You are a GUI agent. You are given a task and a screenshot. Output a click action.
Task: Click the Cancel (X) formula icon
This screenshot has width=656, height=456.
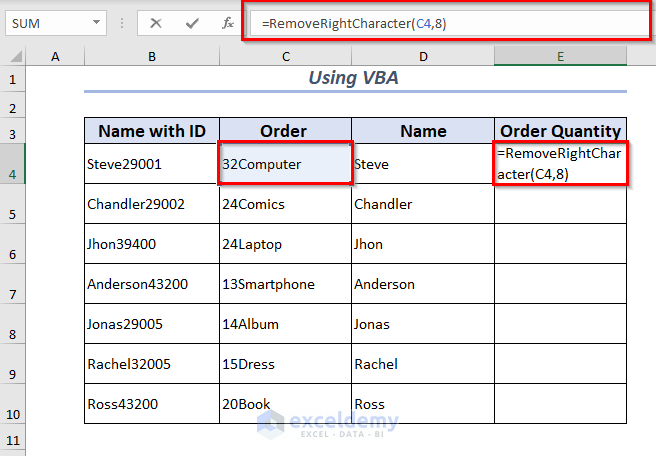click(156, 23)
